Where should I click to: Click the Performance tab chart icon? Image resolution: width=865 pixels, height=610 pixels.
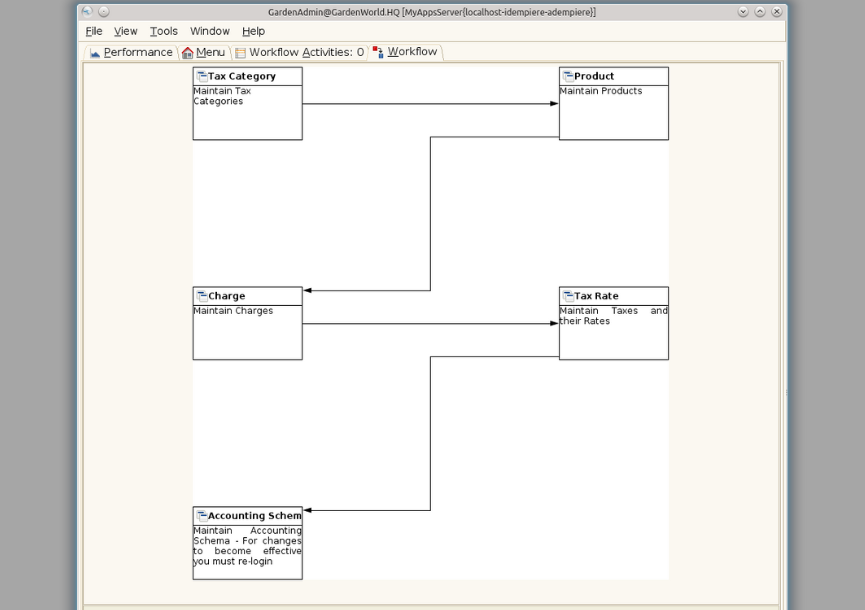coord(95,53)
